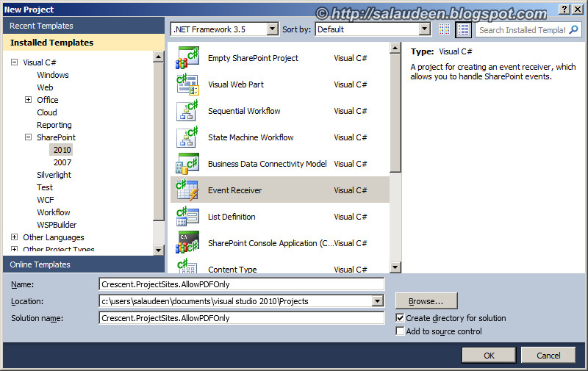Screen dimensions: 588x371
Task: Select the Sequential Workflow template icon
Action: point(187,110)
